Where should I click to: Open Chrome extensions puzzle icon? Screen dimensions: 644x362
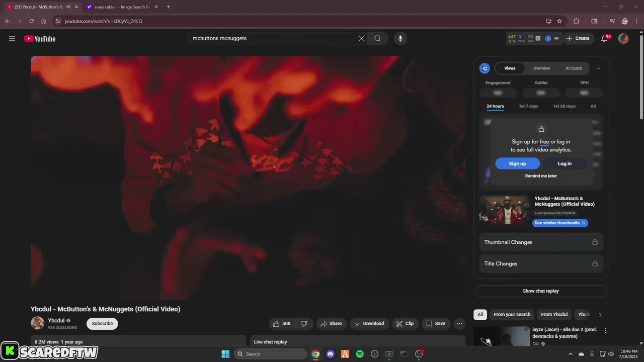pos(577,21)
